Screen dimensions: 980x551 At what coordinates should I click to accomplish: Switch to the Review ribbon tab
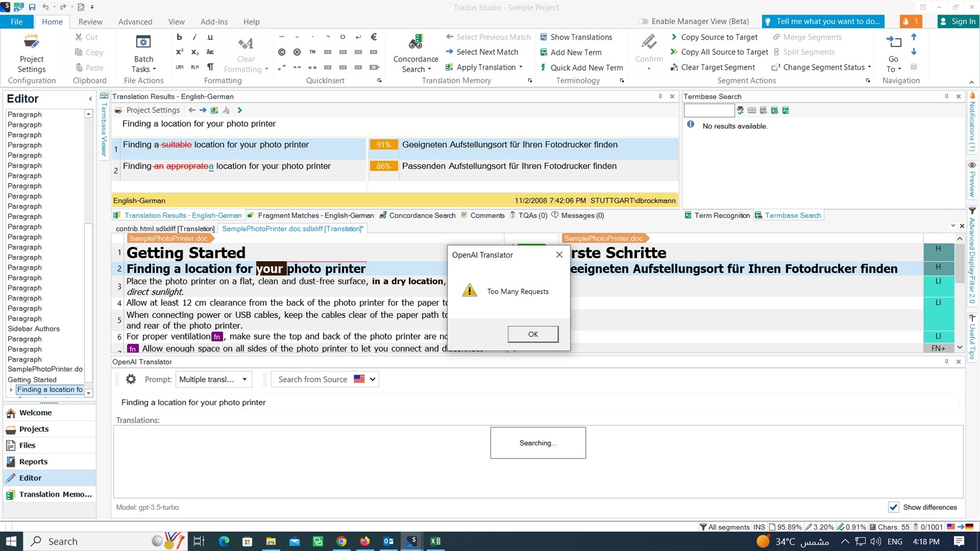90,22
